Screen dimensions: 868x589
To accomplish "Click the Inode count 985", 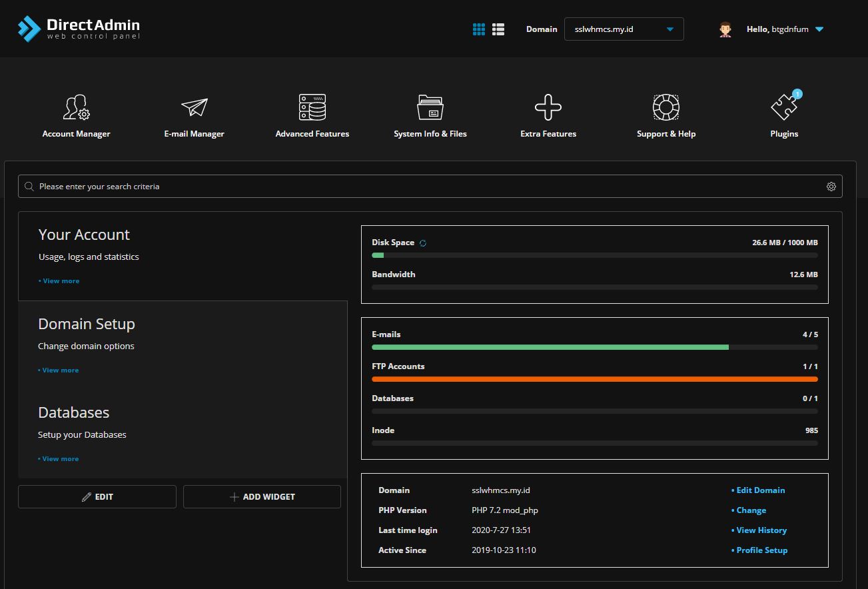I will click(x=811, y=430).
